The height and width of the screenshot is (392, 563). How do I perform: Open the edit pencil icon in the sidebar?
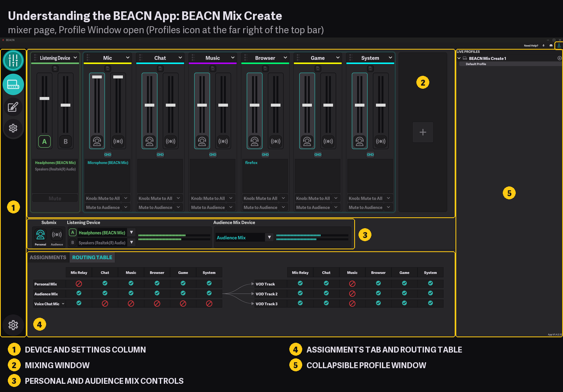(13, 107)
